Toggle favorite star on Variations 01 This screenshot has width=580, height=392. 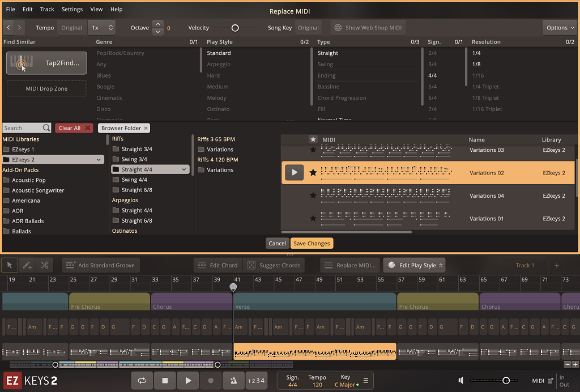313,218
